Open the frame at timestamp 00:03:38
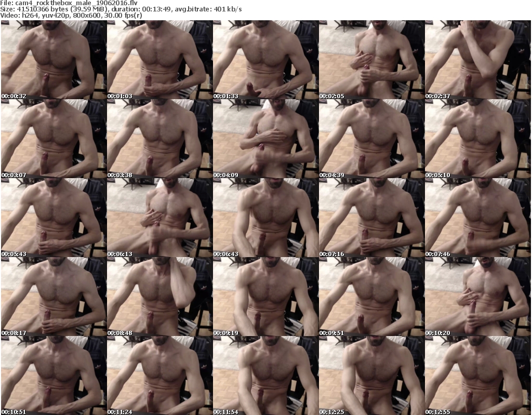This screenshot has width=532, height=415. 160,139
